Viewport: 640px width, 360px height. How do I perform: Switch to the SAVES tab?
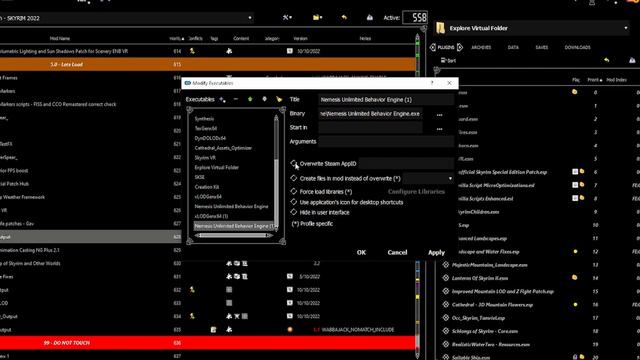pos(542,47)
